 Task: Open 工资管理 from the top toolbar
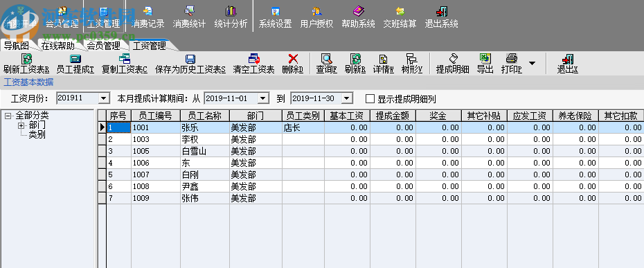click(103, 17)
